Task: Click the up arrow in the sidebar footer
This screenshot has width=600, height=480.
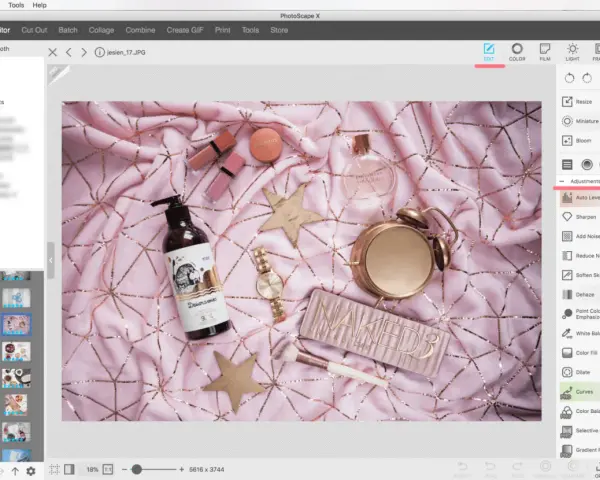Action: click(x=15, y=471)
